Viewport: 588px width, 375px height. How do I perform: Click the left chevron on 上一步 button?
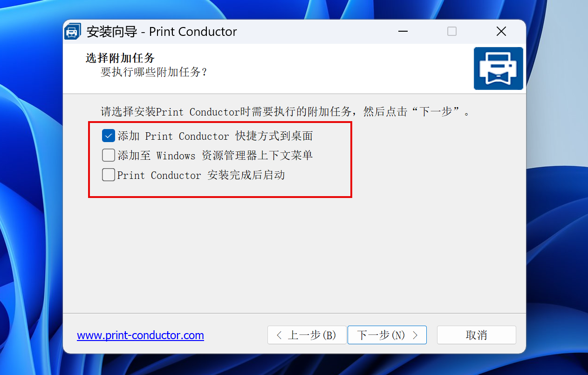[x=279, y=335]
